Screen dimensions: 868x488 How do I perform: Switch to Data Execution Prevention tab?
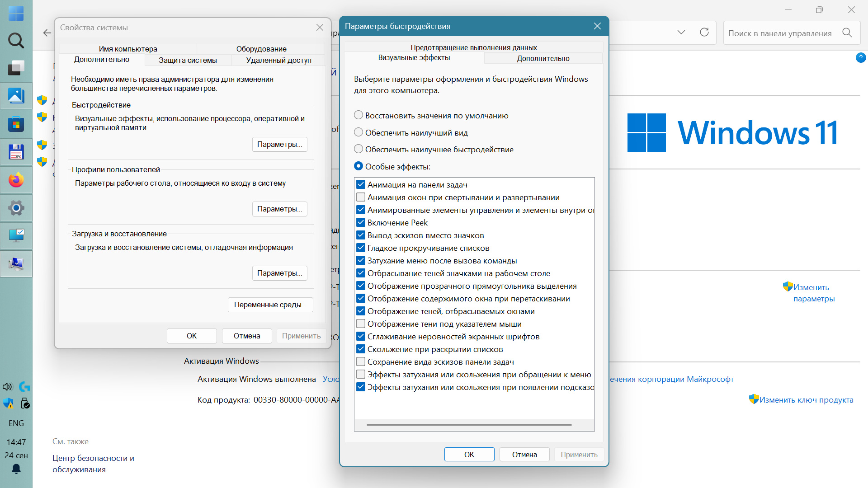tap(473, 47)
